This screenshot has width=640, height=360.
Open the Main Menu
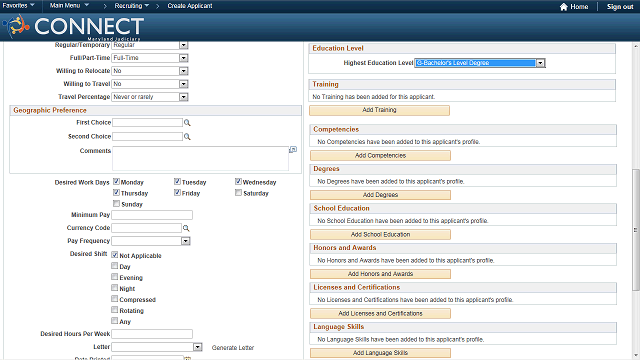(x=69, y=6)
